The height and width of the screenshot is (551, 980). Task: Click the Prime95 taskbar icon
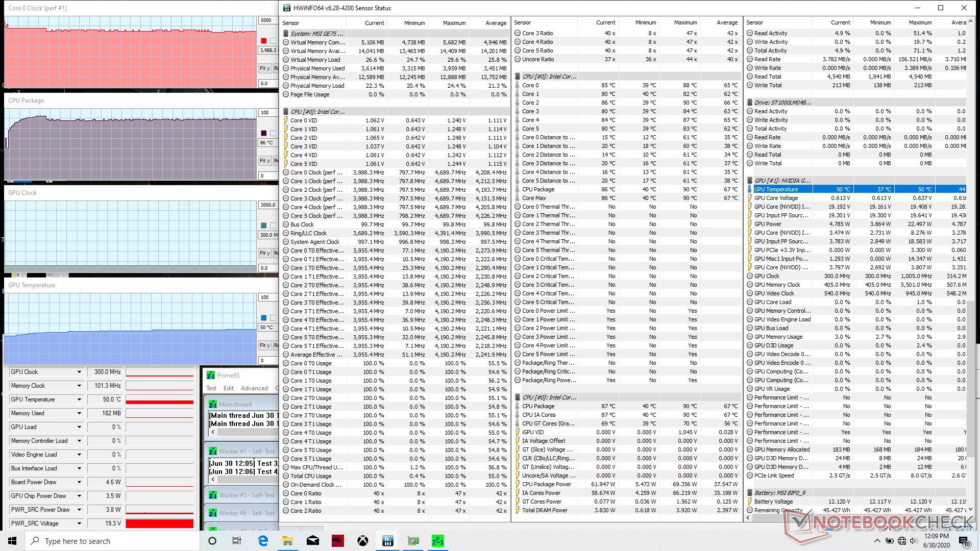point(437,541)
